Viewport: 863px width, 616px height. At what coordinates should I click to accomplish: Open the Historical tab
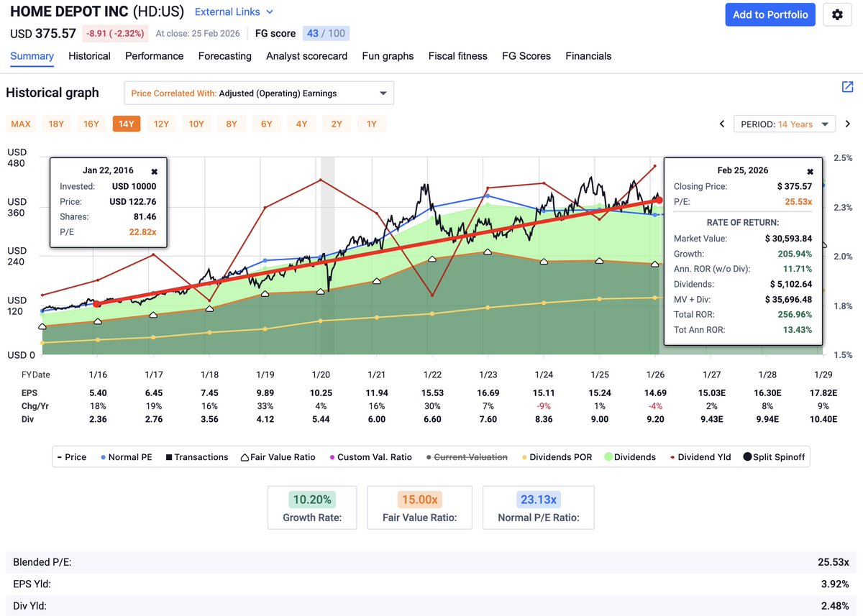[x=89, y=56]
